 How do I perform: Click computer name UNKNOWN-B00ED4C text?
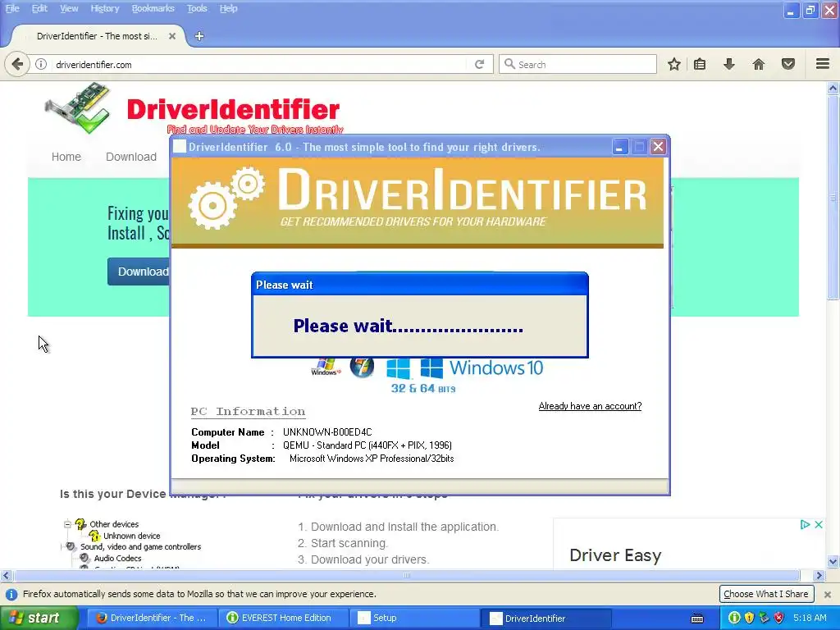[327, 432]
